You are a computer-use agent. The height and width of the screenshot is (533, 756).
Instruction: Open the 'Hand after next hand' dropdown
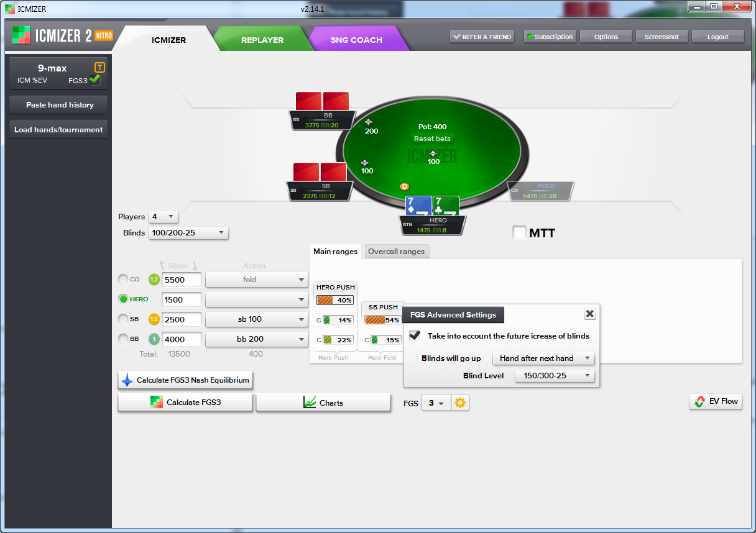[543, 358]
